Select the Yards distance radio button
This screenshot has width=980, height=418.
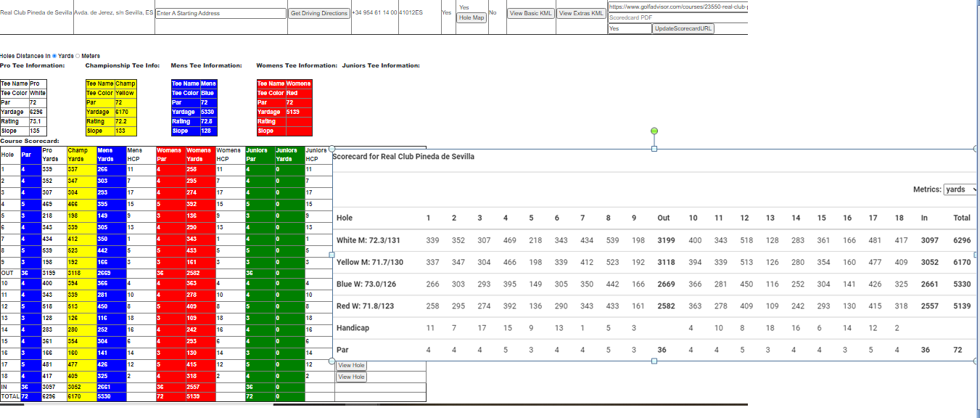(54, 56)
